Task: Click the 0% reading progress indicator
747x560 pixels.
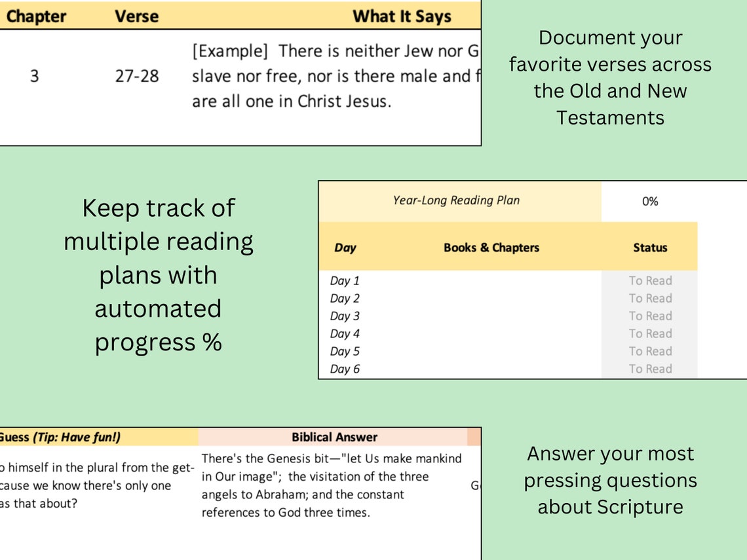Action: coord(650,201)
